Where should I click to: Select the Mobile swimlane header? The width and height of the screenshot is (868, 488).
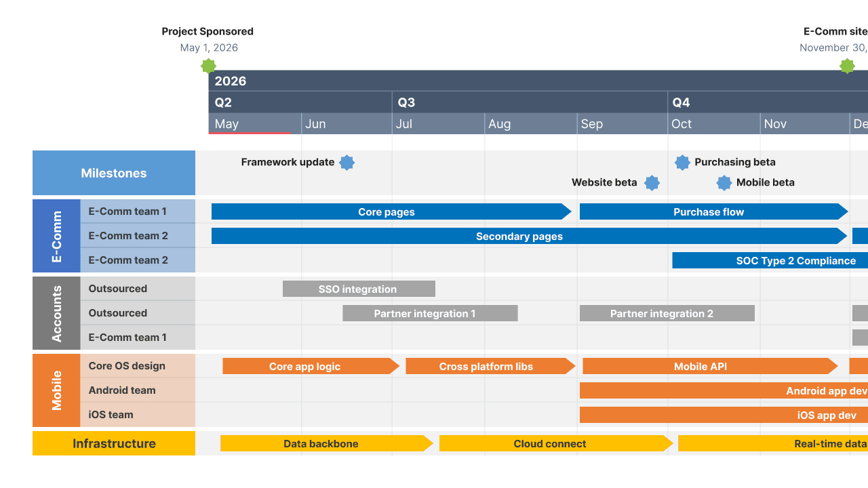pyautogui.click(x=56, y=390)
